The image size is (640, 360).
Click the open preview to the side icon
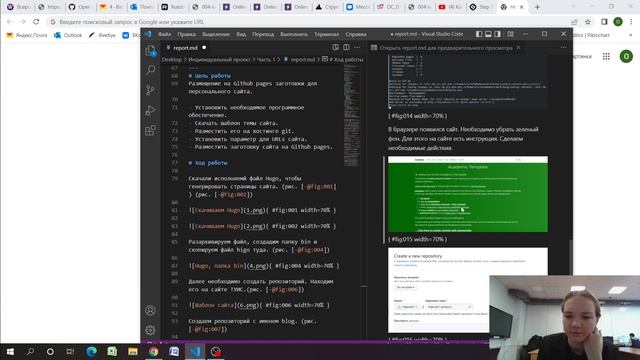point(335,47)
